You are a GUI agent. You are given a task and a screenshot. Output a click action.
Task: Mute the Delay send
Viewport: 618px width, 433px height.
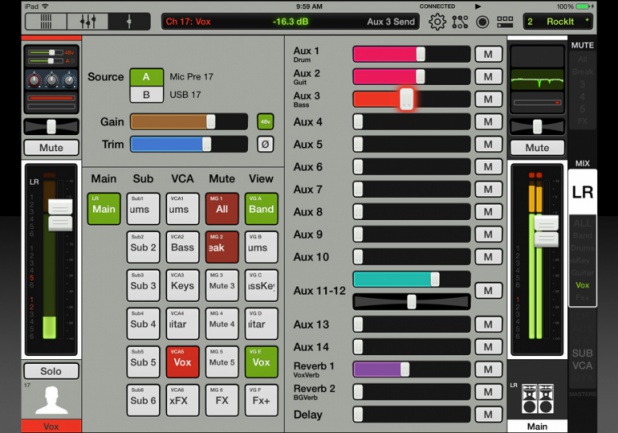488,414
